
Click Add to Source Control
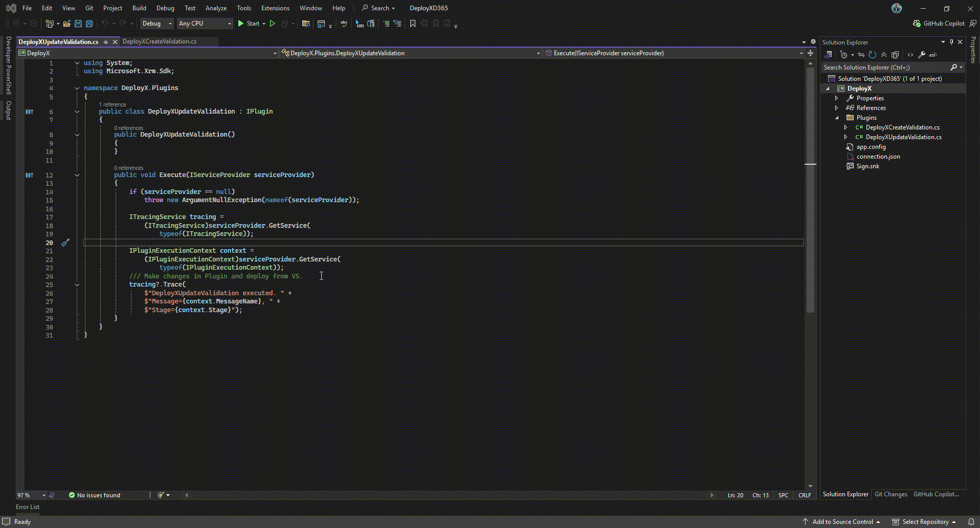[x=841, y=522]
